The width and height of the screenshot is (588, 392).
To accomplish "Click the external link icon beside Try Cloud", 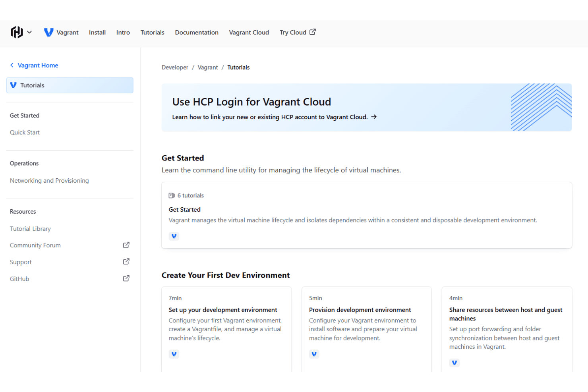I will coord(313,32).
